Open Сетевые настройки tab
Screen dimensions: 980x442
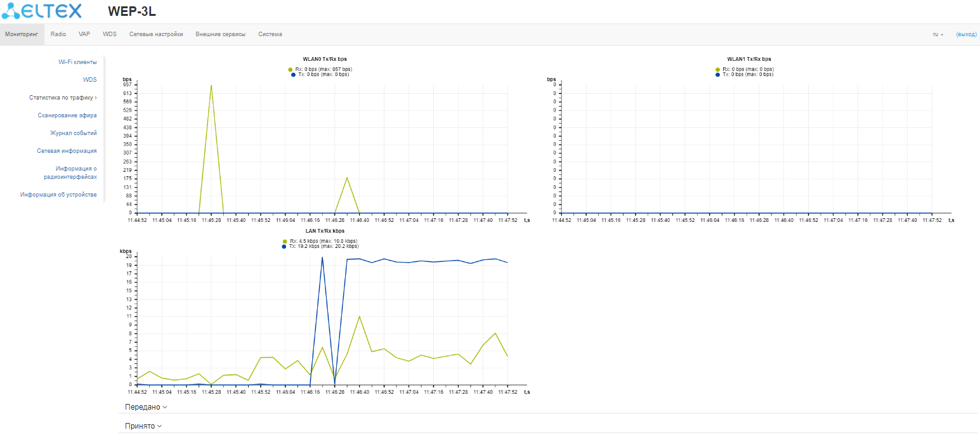[x=156, y=34]
